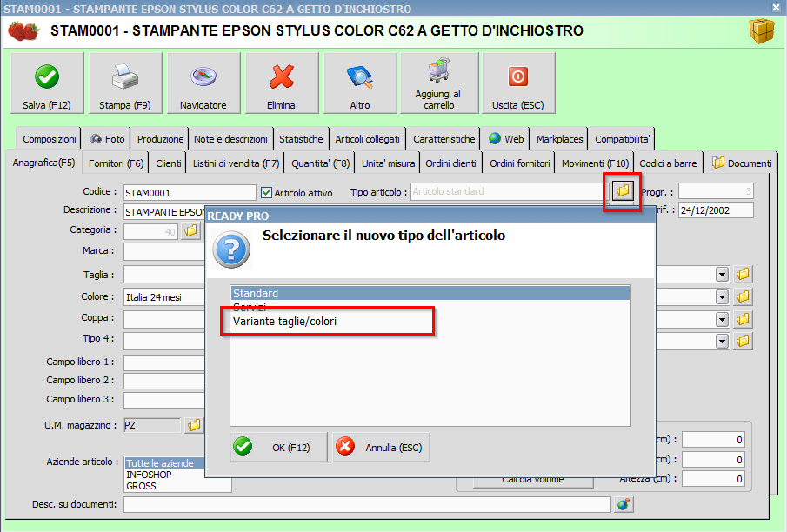Open the Compatibilita' tab
The width and height of the screenshot is (787, 532).
[x=622, y=139]
